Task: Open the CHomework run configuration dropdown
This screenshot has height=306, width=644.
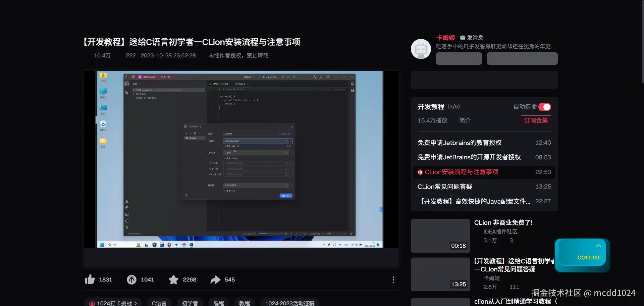Action: tap(269, 77)
